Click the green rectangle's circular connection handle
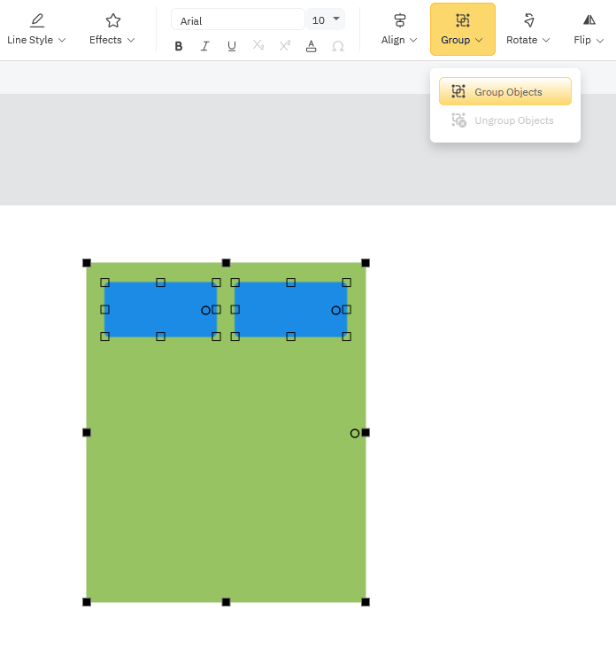The height and width of the screenshot is (672, 616). point(355,433)
